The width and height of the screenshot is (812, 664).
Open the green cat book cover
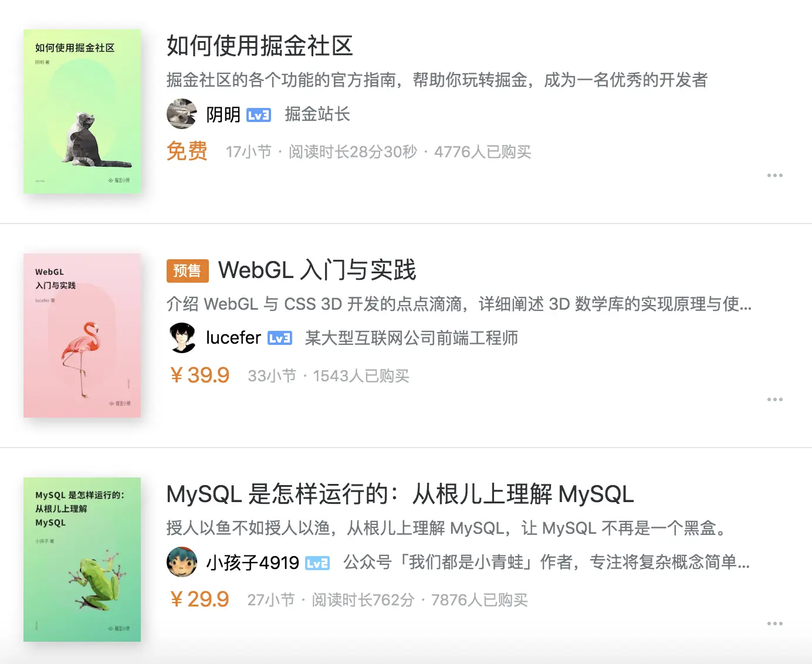(82, 111)
